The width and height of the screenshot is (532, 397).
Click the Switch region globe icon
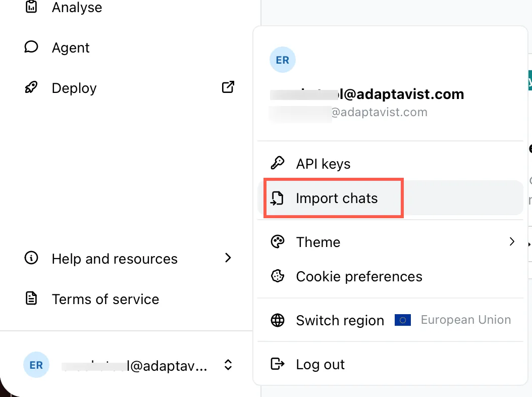point(278,320)
